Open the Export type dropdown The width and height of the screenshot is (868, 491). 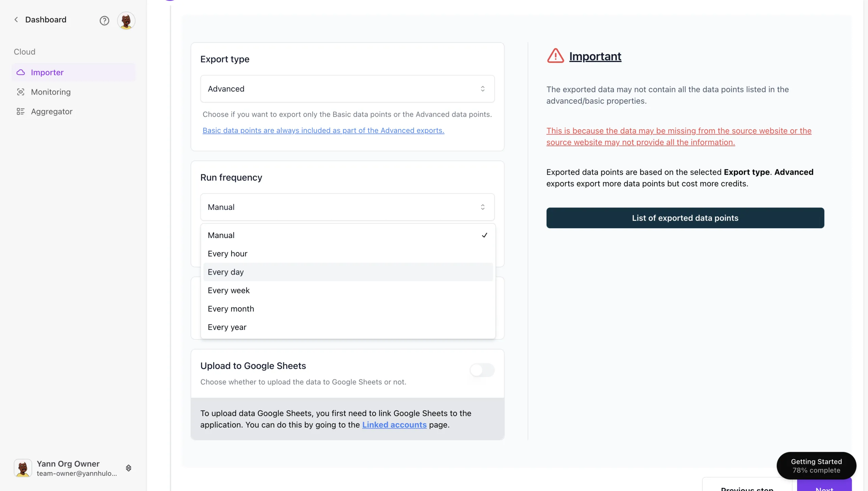tap(347, 89)
